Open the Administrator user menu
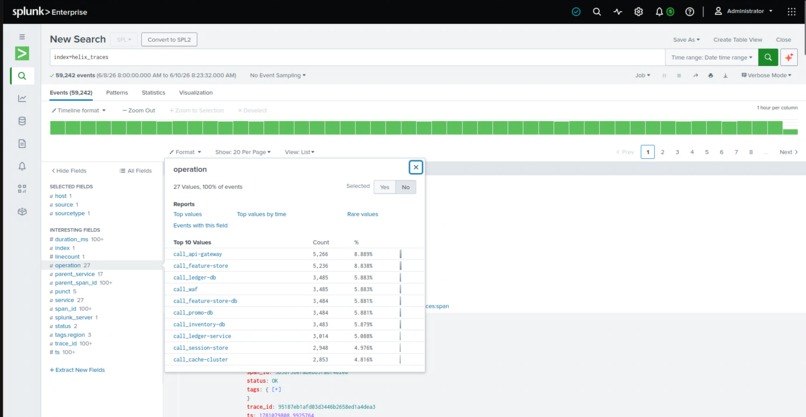The height and width of the screenshot is (417, 806). pos(743,11)
